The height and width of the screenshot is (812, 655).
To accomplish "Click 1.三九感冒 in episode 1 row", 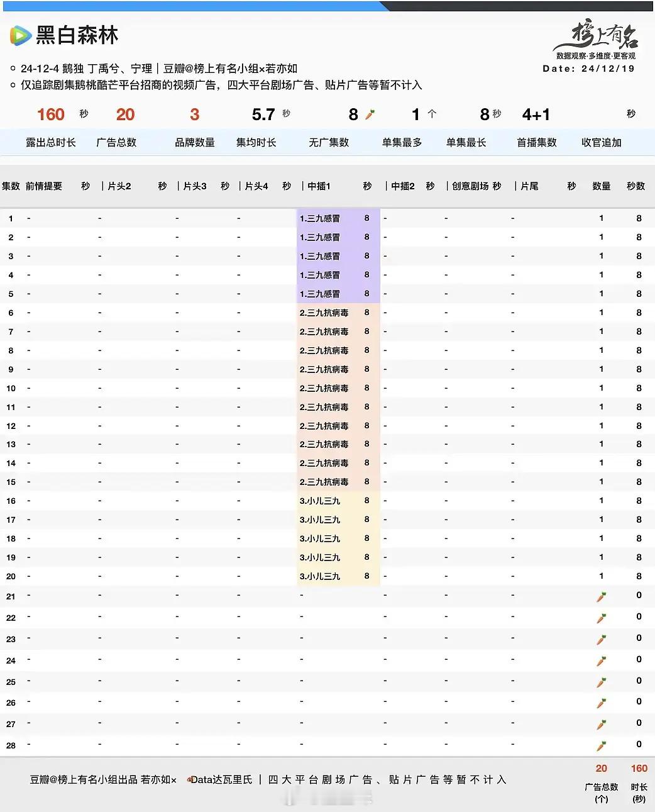I will [320, 219].
